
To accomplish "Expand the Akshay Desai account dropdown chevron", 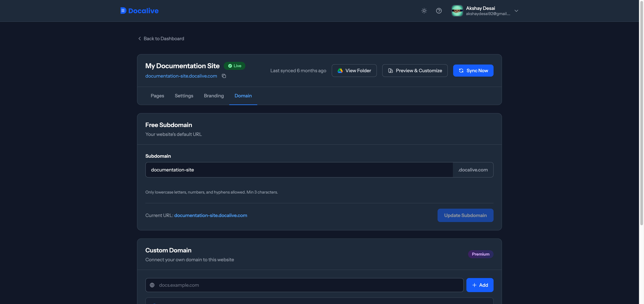I will [516, 11].
